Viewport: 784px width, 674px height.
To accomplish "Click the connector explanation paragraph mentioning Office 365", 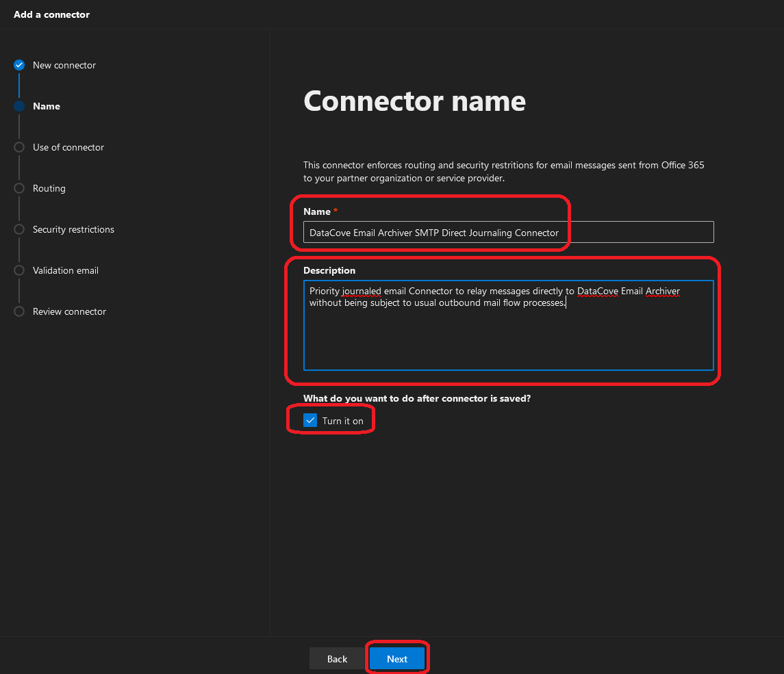I will click(503, 171).
